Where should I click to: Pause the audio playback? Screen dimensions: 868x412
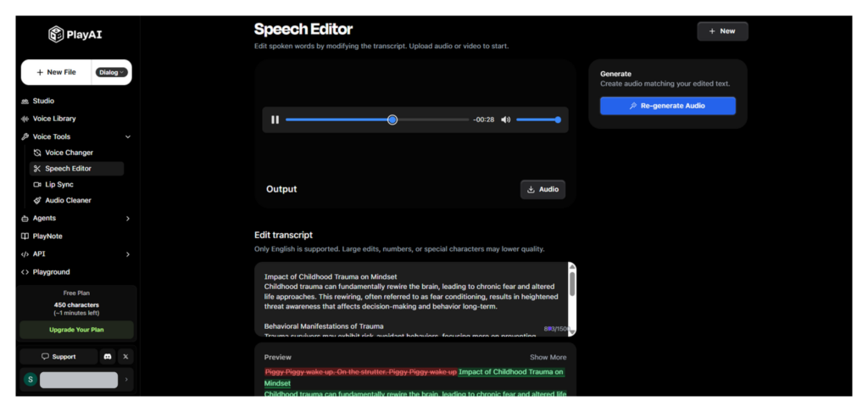tap(275, 120)
